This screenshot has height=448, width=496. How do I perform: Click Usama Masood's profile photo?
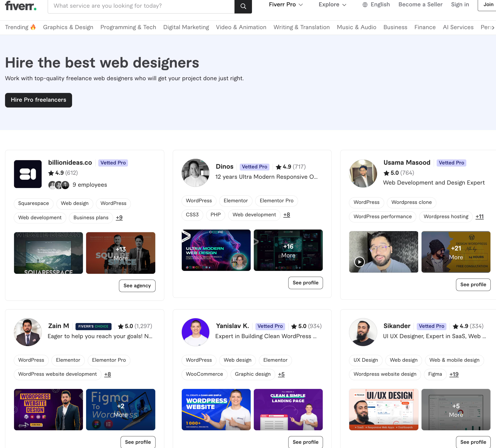point(363,173)
